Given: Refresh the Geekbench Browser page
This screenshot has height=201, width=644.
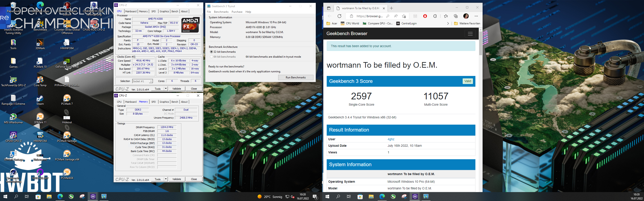Looking at the screenshot, I should (339, 16).
